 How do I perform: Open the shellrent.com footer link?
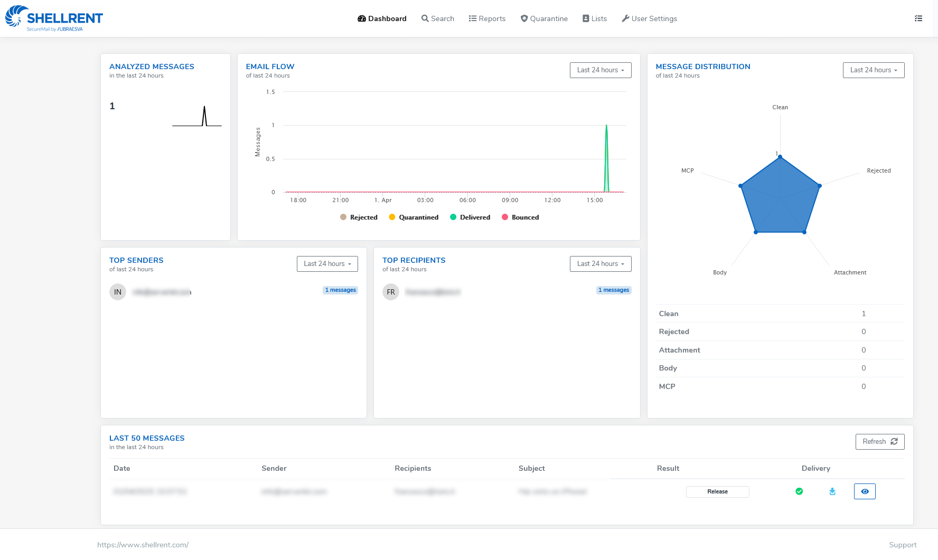tap(143, 545)
